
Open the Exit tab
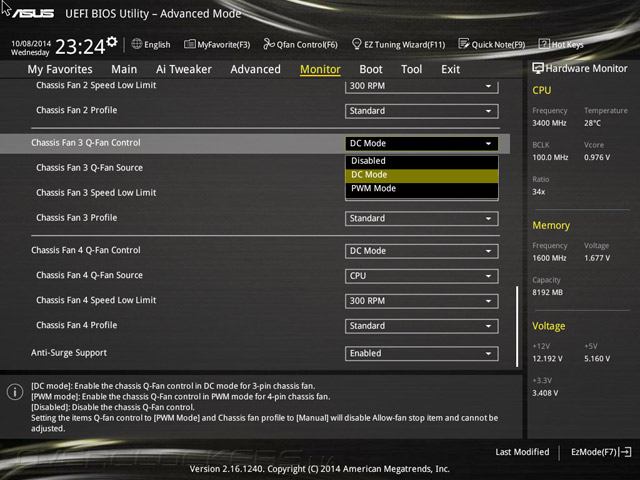450,69
